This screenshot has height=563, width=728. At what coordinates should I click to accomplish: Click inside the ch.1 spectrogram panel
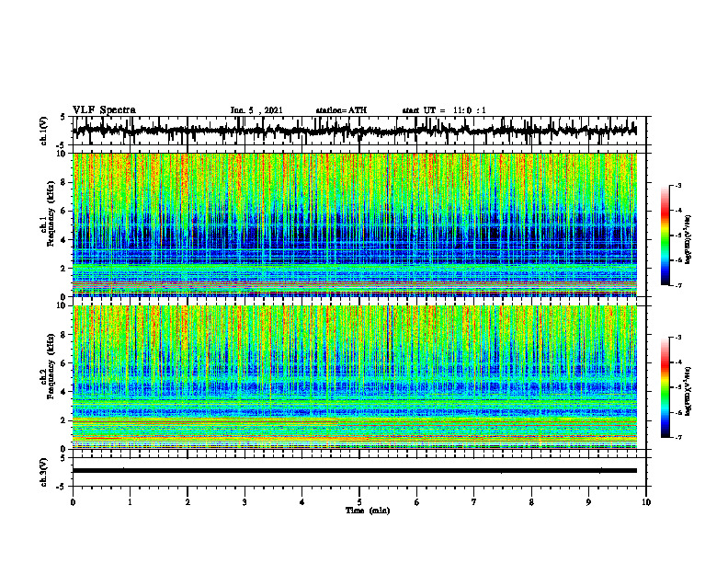355,224
